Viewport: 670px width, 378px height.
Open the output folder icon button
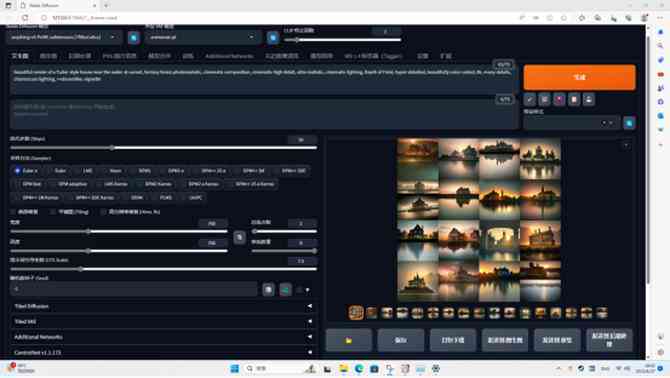[349, 340]
